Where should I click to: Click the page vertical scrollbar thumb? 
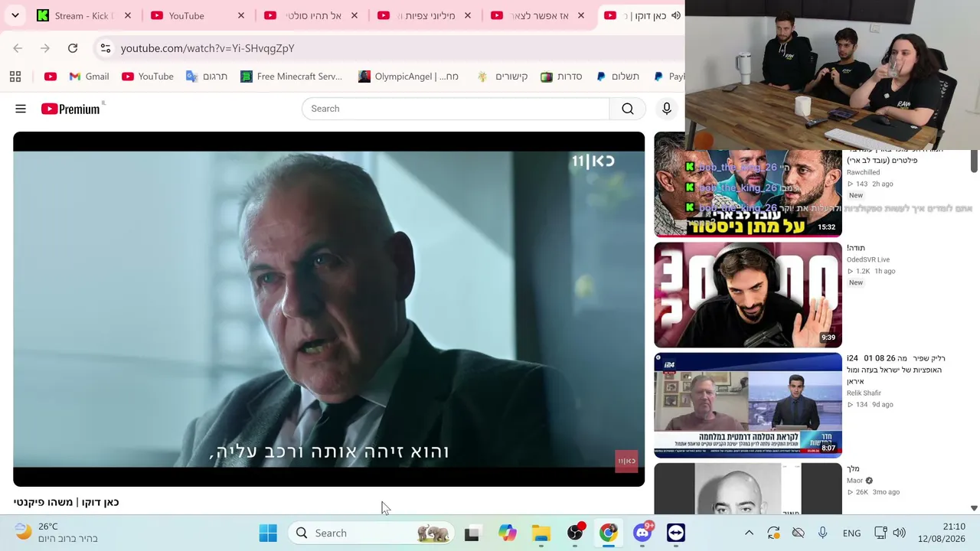click(974, 161)
